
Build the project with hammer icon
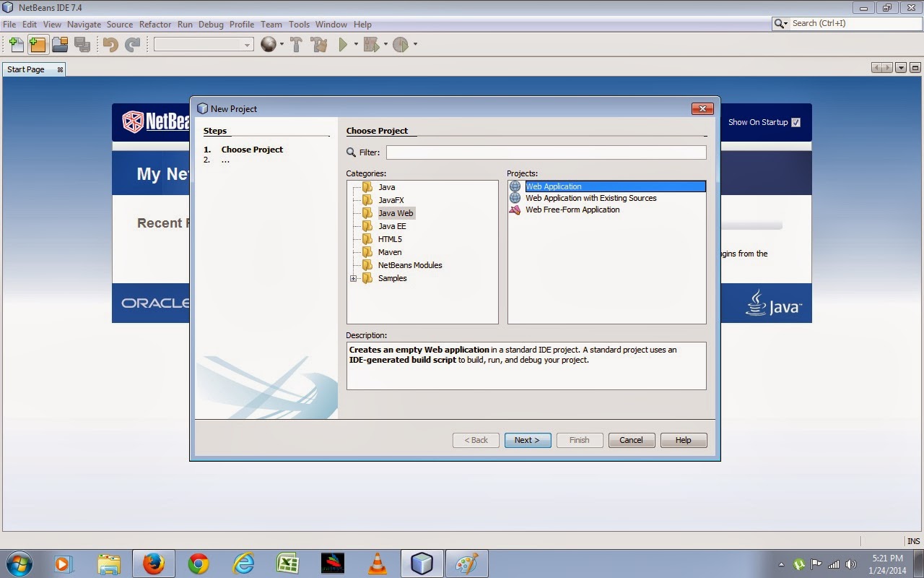[x=296, y=44]
